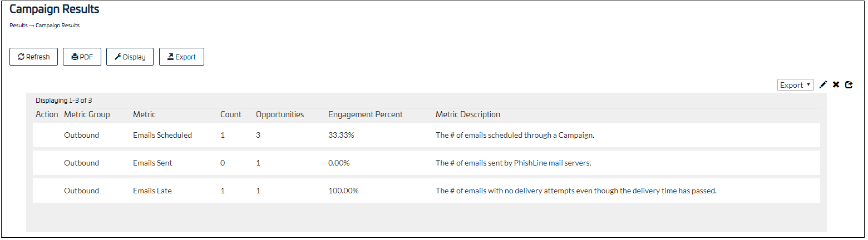Click the Metric Description column header
Image resolution: width=868 pixels, height=240 pixels.
468,114
